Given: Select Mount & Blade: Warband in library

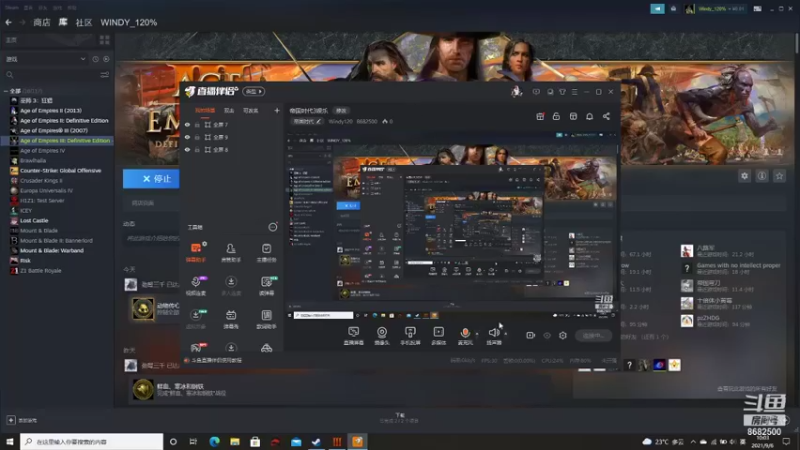Looking at the screenshot, I should [52, 251].
